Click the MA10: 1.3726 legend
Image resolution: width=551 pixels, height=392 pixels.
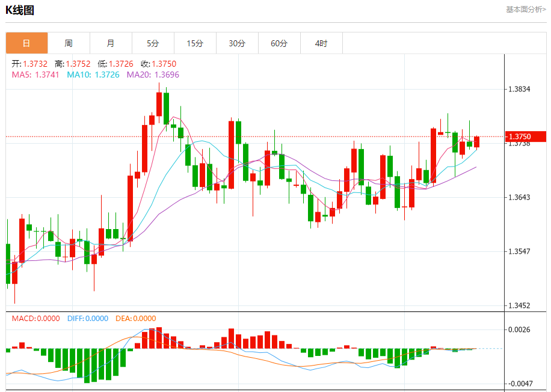click(93, 75)
